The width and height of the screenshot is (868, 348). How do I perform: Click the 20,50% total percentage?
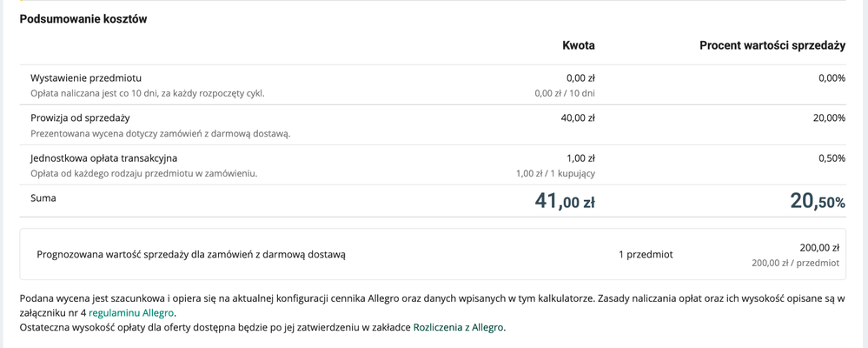click(x=817, y=202)
